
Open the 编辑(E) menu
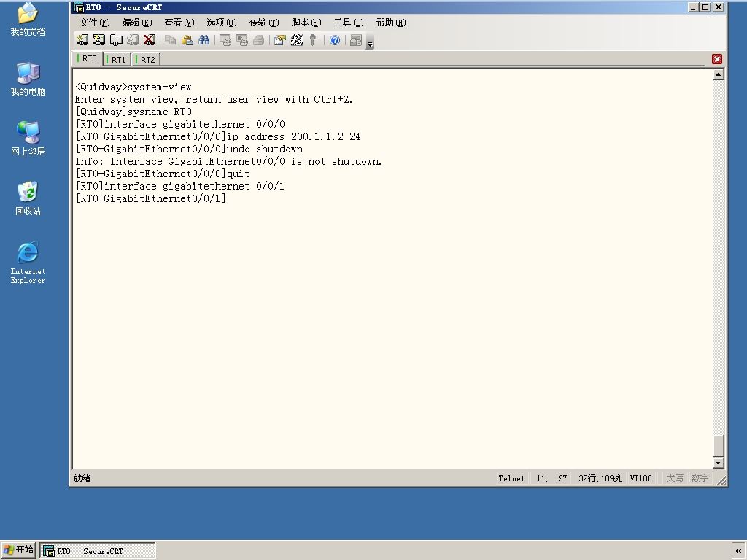[x=137, y=23]
